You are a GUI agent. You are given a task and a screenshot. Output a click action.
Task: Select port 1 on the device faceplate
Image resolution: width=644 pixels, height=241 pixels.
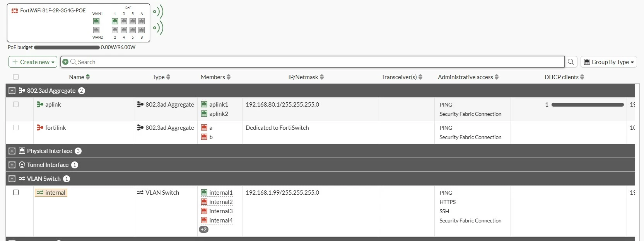[x=115, y=21]
